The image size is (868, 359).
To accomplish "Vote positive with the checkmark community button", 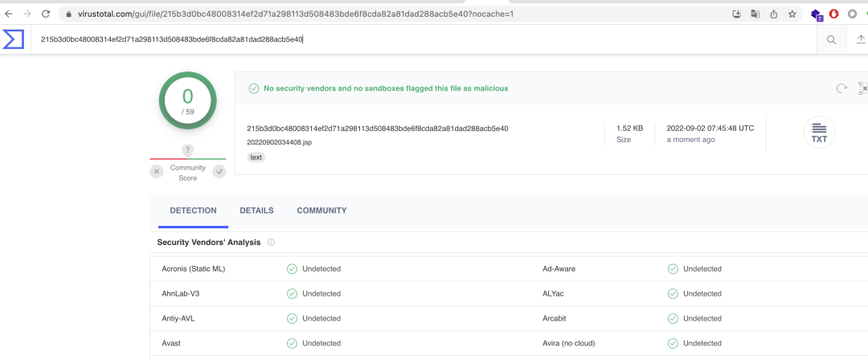I will pyautogui.click(x=219, y=172).
